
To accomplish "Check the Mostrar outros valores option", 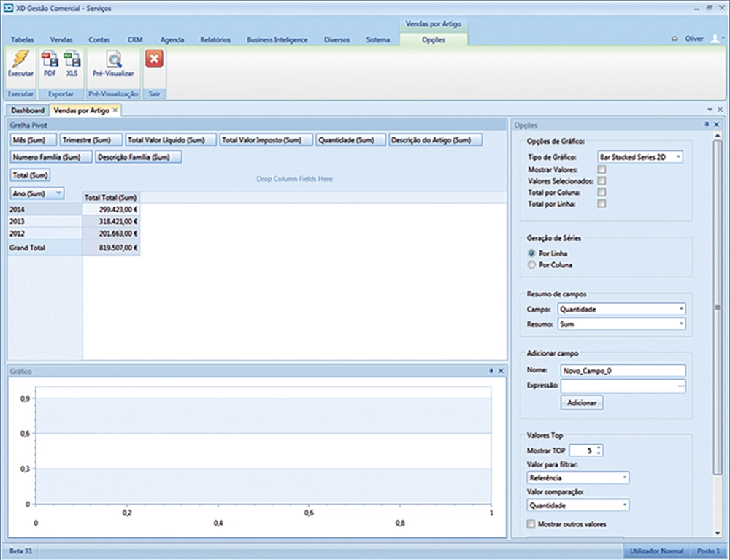I will click(x=531, y=524).
